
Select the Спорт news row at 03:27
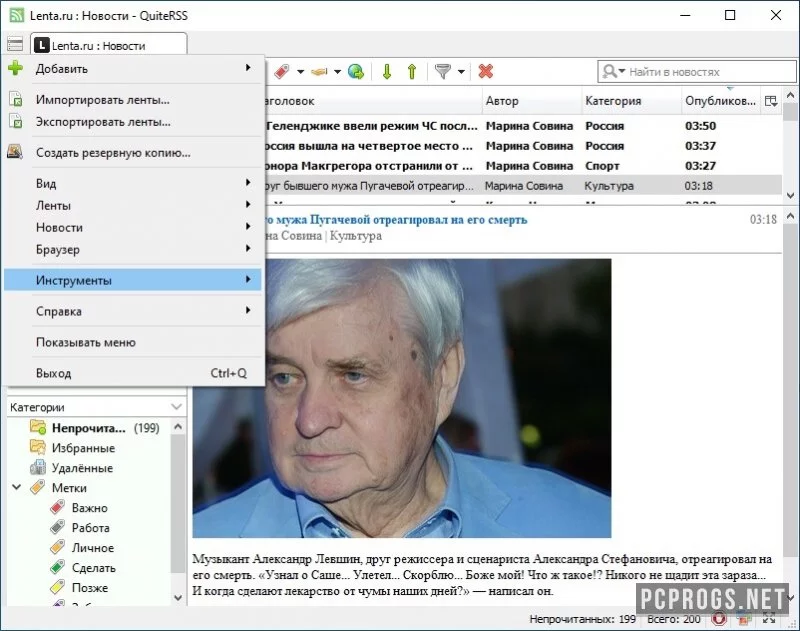pyautogui.click(x=523, y=166)
